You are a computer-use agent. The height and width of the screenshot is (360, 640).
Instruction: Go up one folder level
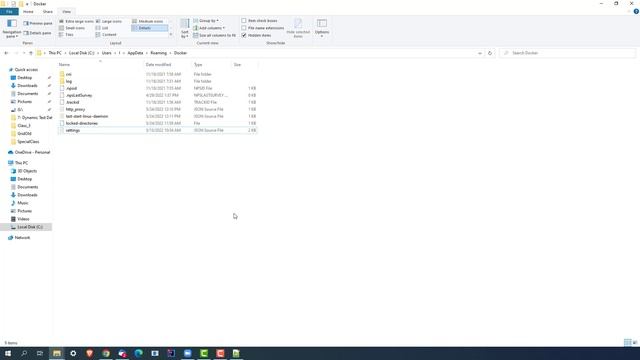pos(31,53)
